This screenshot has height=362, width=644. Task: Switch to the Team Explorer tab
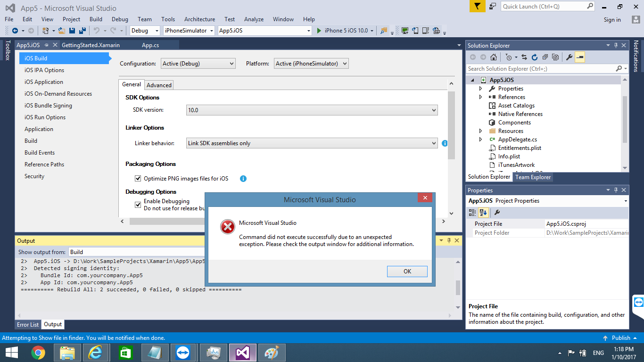point(533,177)
